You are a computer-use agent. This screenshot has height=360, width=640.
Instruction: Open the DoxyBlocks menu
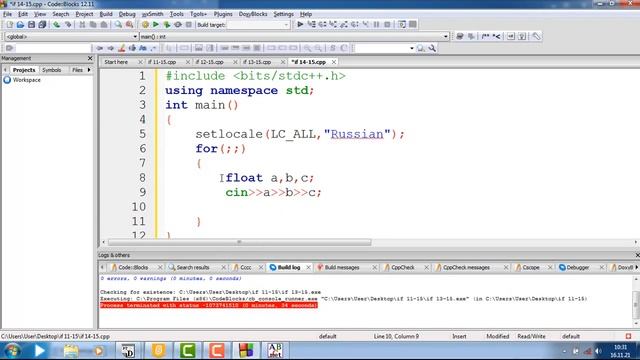coord(253,14)
